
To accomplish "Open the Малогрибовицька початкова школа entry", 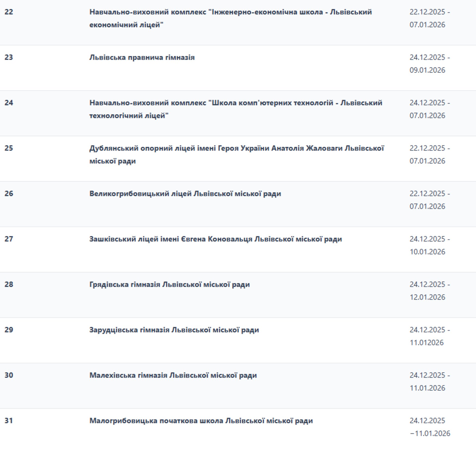I will 201,421.
